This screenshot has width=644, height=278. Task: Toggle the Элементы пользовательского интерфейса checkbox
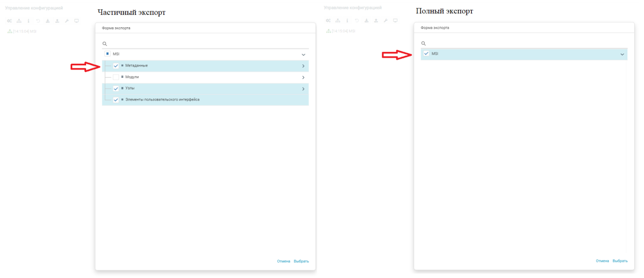pos(115,100)
